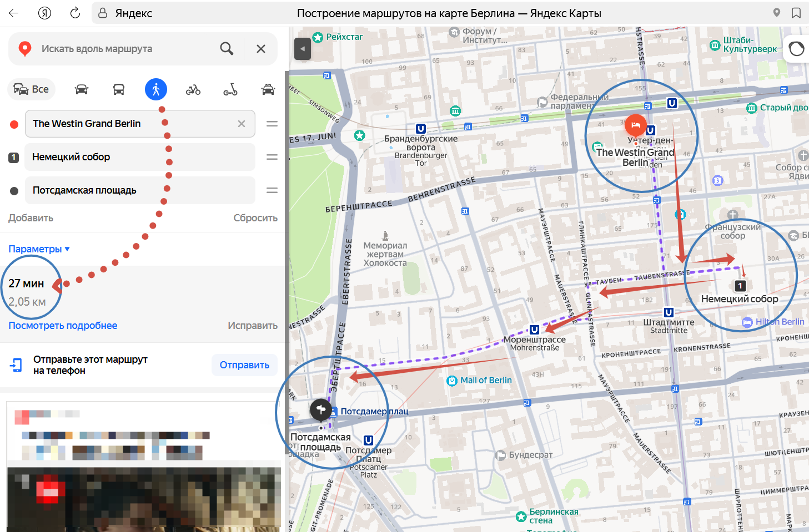Reload the page
The image size is (809, 532).
pos(75,13)
